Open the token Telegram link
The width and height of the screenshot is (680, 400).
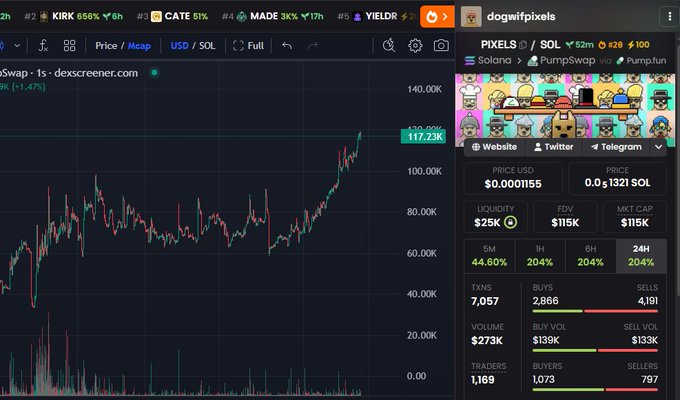[616, 147]
